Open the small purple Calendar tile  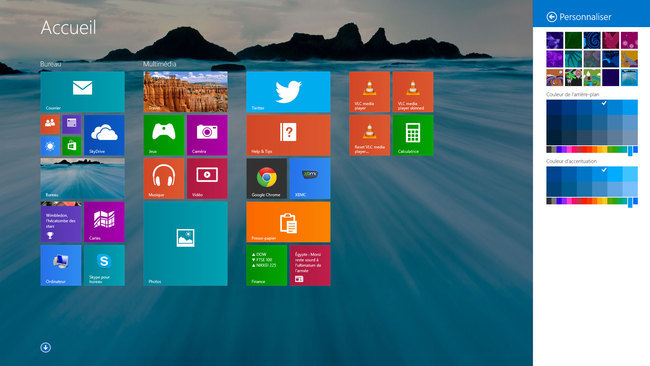pos(71,124)
